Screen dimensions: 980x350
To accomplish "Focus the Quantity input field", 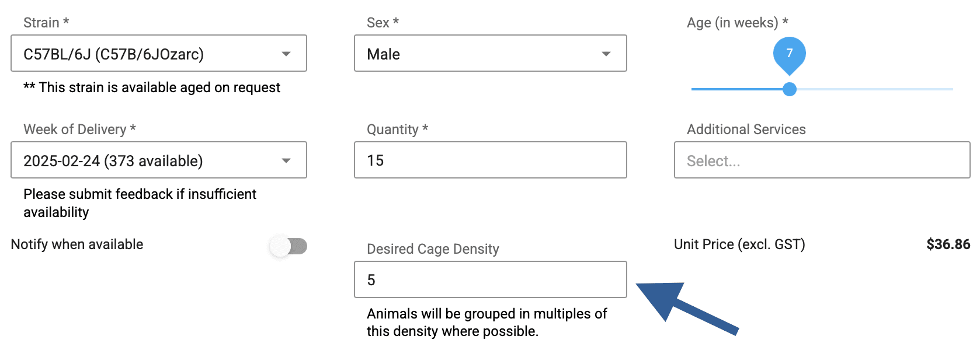I will pyautogui.click(x=490, y=160).
